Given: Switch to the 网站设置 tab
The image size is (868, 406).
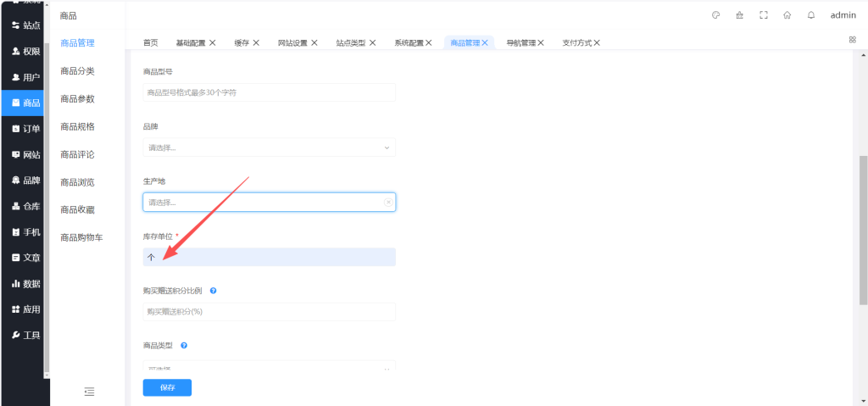Looking at the screenshot, I should [292, 42].
